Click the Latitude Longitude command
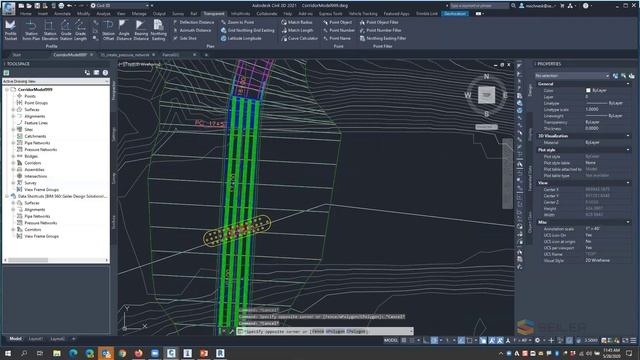This screenshot has height=360, width=640. (241, 38)
